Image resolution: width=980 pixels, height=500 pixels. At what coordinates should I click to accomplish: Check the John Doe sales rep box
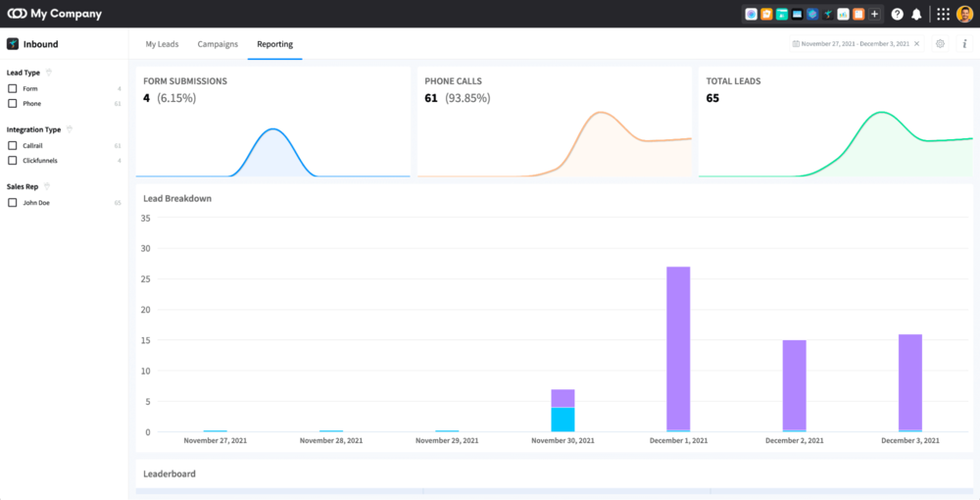pyautogui.click(x=13, y=203)
